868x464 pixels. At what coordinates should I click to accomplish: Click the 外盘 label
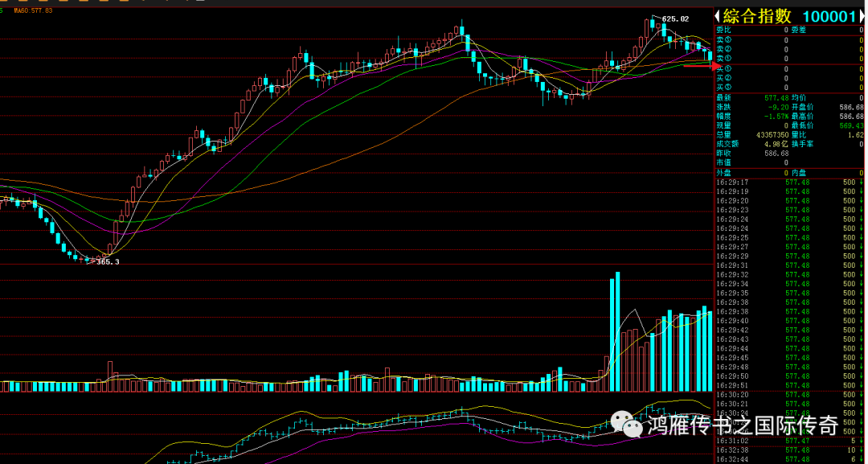pyautogui.click(x=723, y=174)
